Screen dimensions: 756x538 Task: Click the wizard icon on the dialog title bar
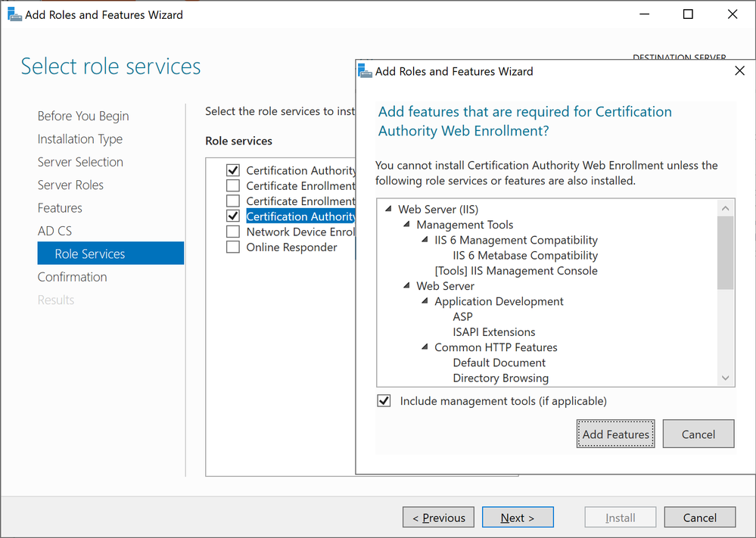pos(364,70)
